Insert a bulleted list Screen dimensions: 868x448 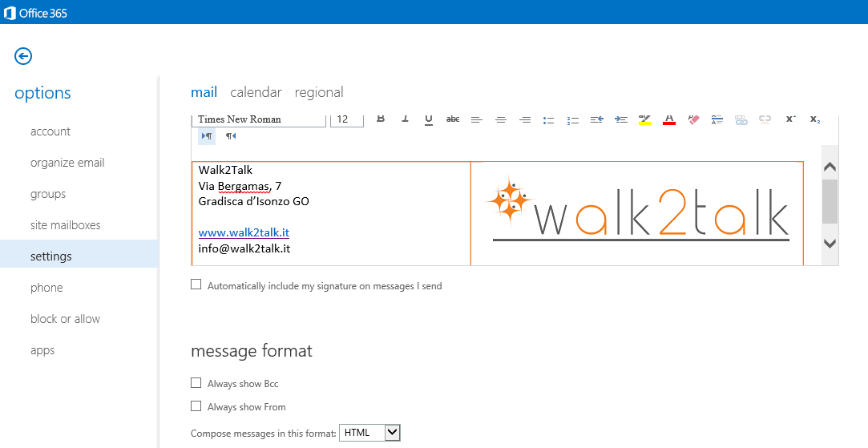(548, 120)
